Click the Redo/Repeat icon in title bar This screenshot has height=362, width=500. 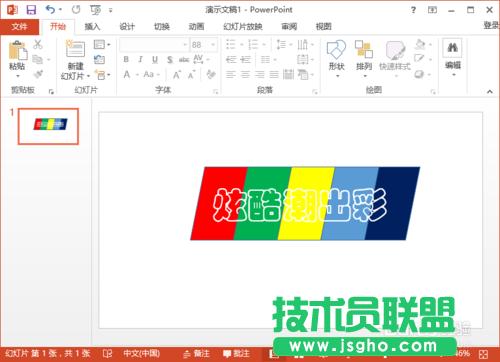click(x=76, y=10)
